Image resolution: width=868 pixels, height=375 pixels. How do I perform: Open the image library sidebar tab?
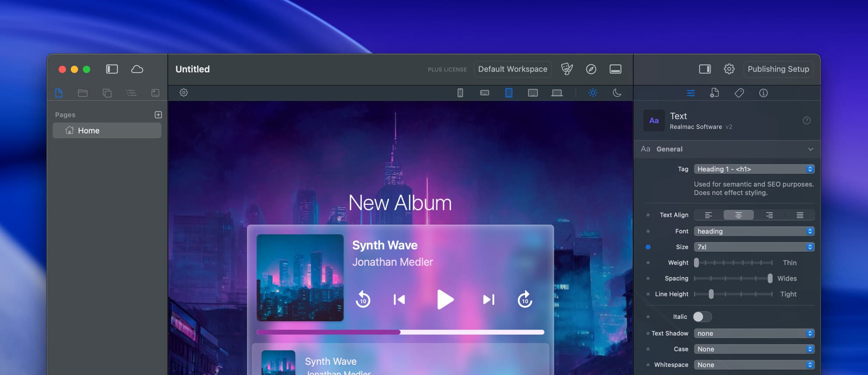click(x=155, y=93)
